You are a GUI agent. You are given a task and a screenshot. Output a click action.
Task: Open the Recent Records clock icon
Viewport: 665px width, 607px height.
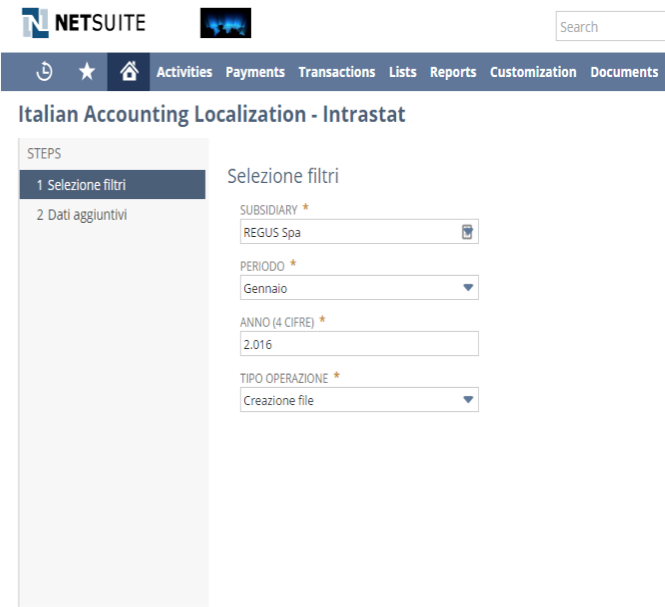pos(44,71)
